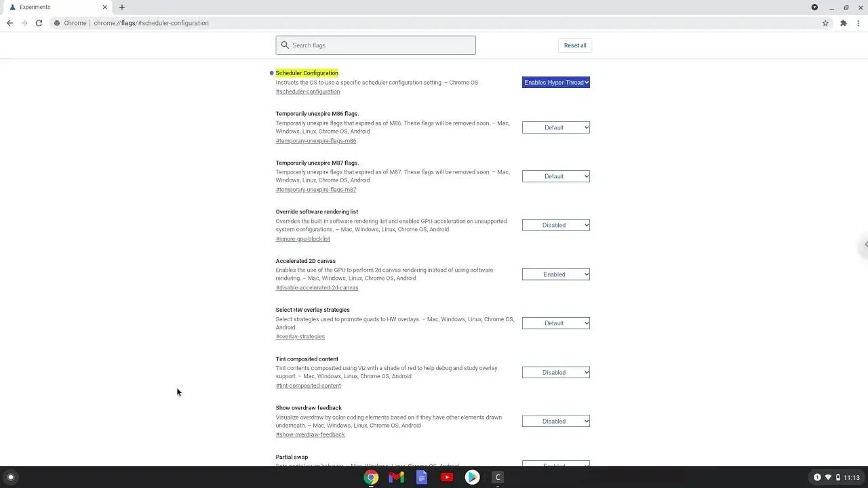The image size is (868, 488).
Task: Open the Show overdraw feedback dropdown
Action: click(x=556, y=422)
